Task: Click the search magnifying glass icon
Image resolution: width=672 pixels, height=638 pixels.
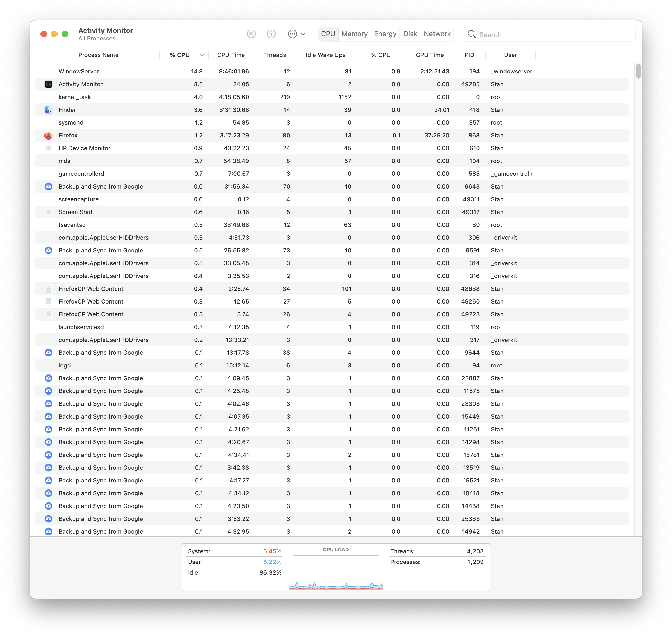Action: (x=471, y=34)
